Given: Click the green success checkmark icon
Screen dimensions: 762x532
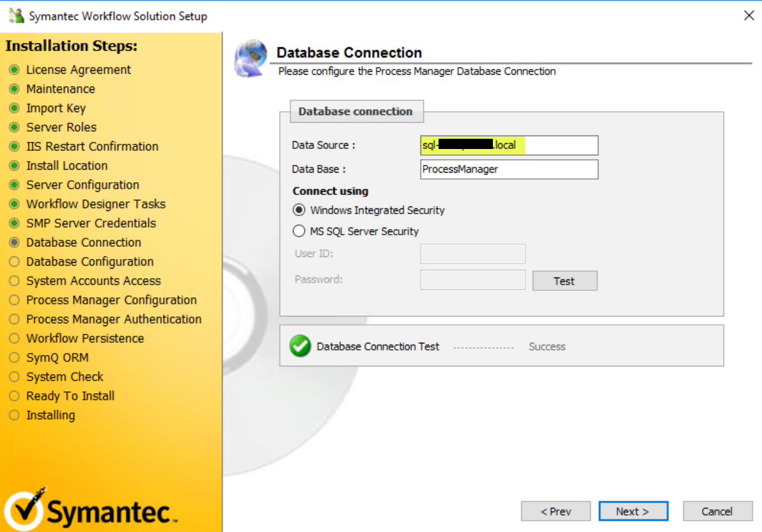Looking at the screenshot, I should [x=300, y=346].
